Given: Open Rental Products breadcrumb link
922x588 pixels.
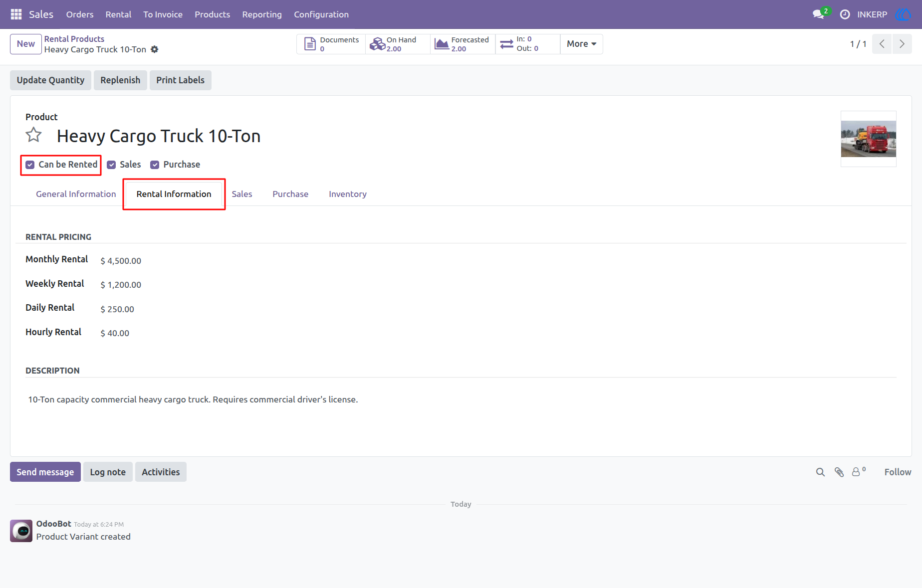Looking at the screenshot, I should click(x=74, y=39).
